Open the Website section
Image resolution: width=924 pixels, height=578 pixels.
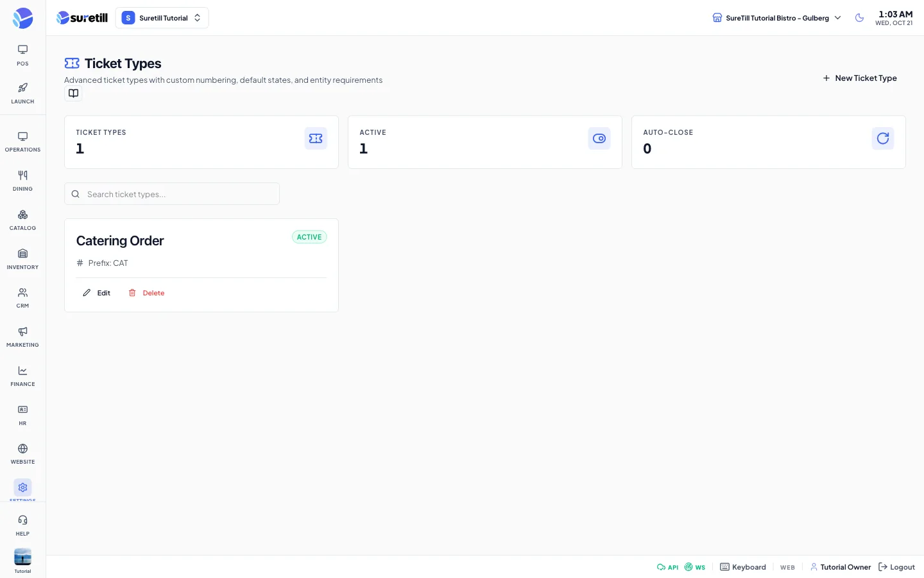click(22, 454)
